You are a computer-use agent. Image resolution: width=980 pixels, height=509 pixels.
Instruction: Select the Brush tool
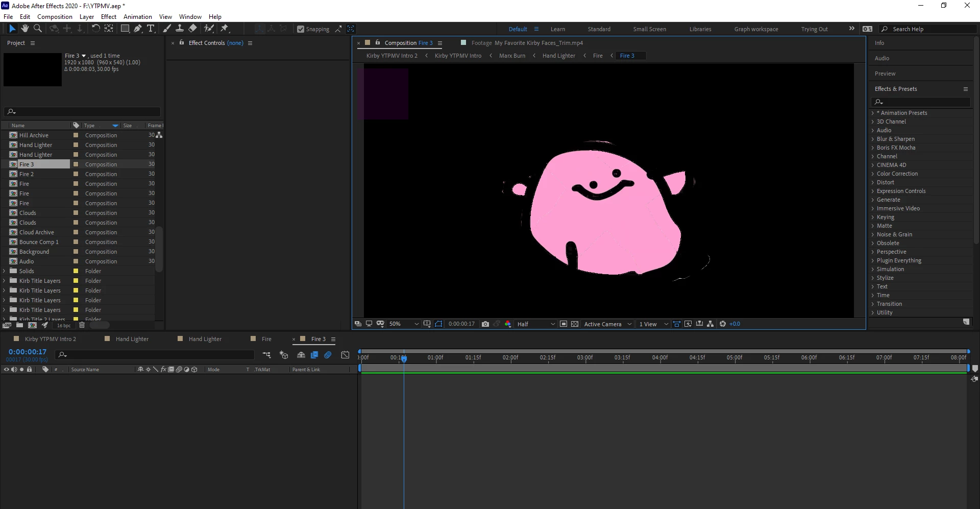click(x=167, y=29)
